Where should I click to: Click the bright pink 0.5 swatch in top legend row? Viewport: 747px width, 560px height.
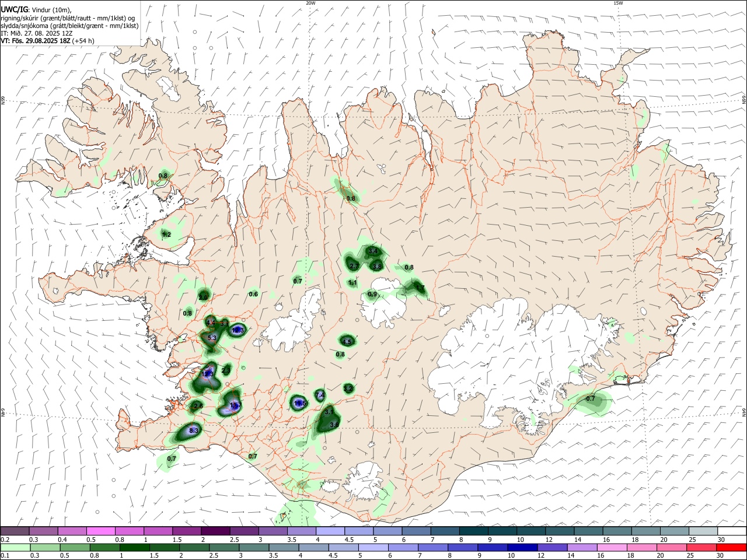click(100, 531)
